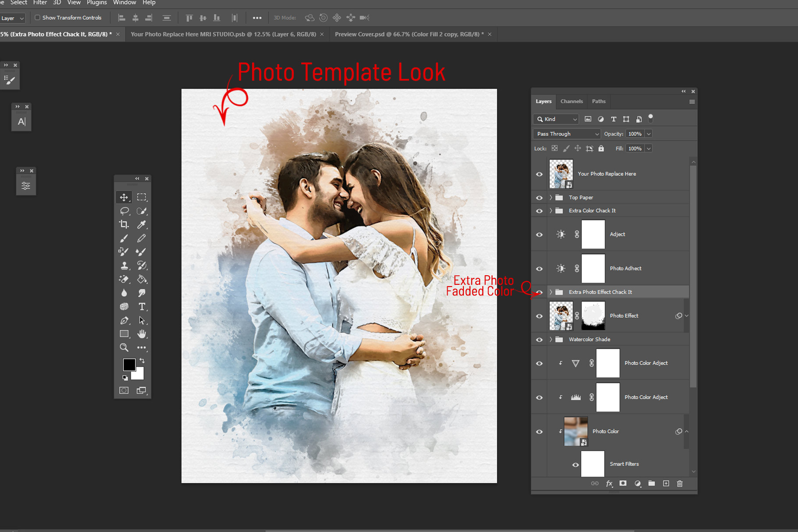The image size is (798, 532).
Task: Swap foreground and background colors
Action: (x=142, y=360)
